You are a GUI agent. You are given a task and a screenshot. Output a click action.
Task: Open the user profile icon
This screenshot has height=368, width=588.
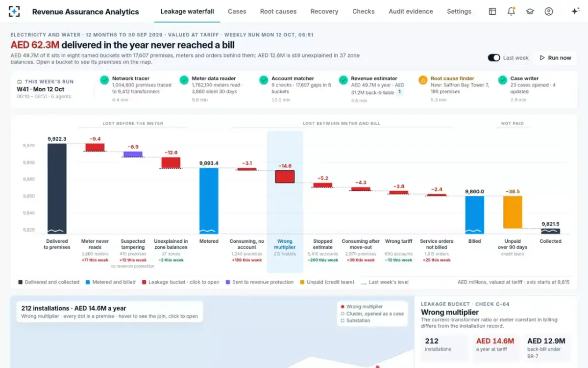pos(549,11)
